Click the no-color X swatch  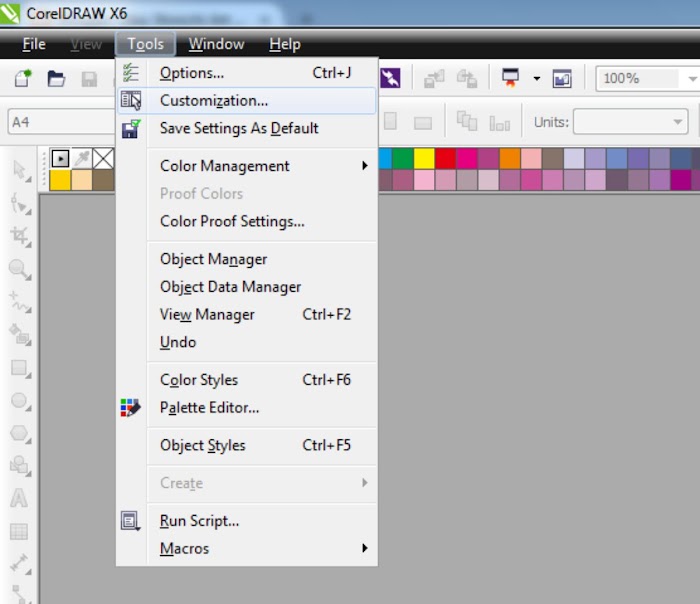coord(103,158)
